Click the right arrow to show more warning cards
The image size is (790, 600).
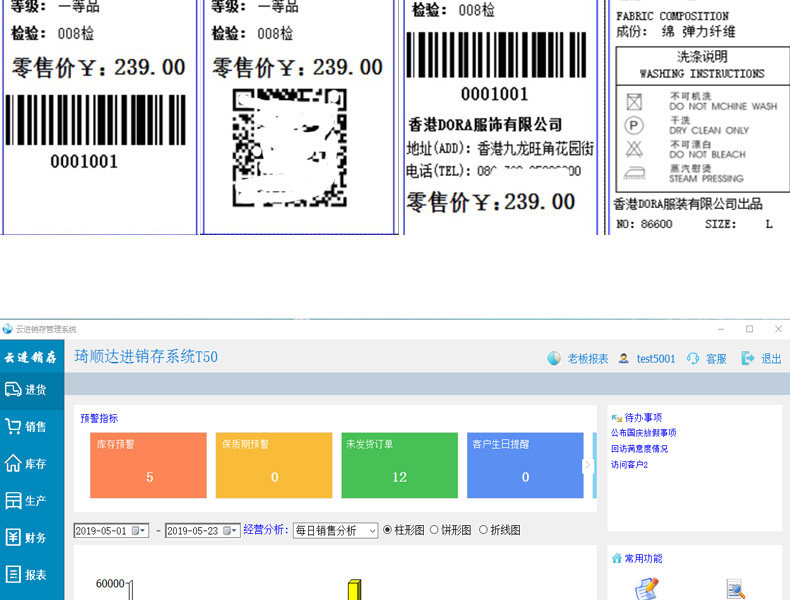point(587,465)
